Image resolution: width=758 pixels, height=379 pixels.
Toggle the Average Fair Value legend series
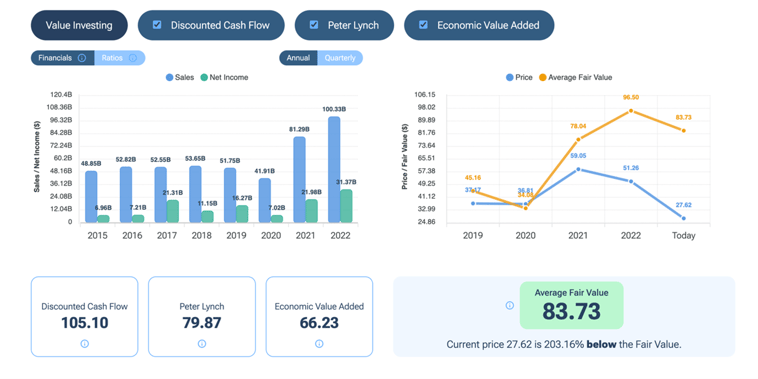(x=575, y=77)
